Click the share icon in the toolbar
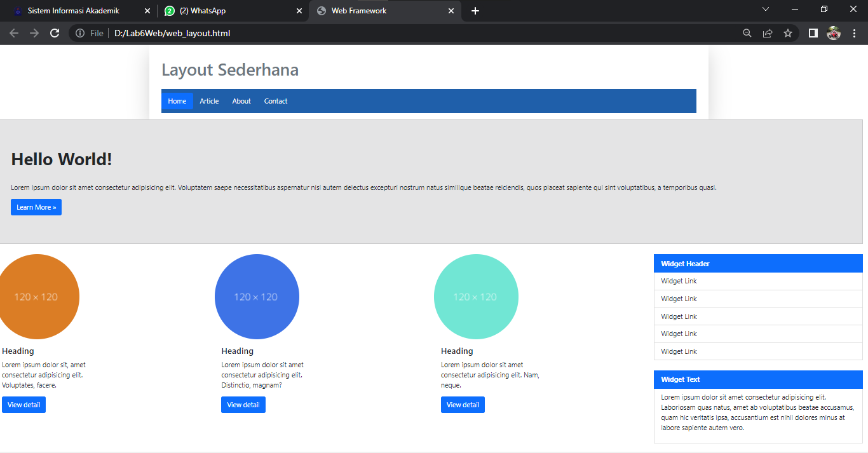 767,32
